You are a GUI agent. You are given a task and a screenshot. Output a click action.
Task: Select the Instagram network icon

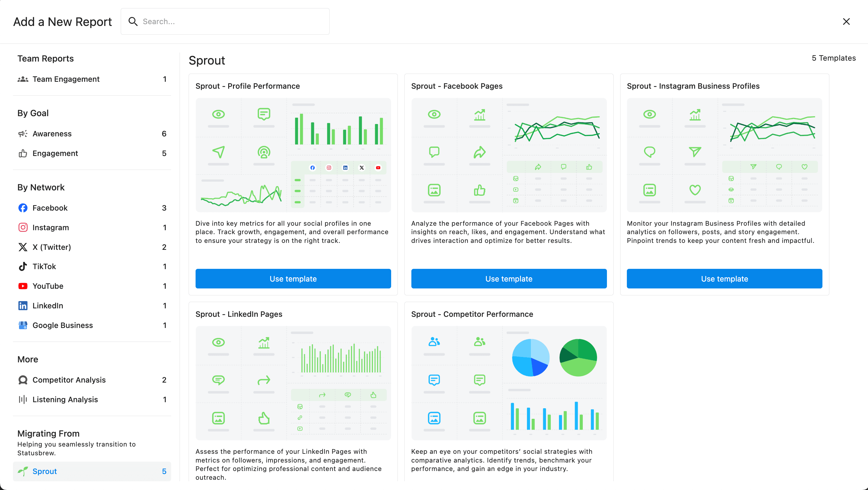23,227
